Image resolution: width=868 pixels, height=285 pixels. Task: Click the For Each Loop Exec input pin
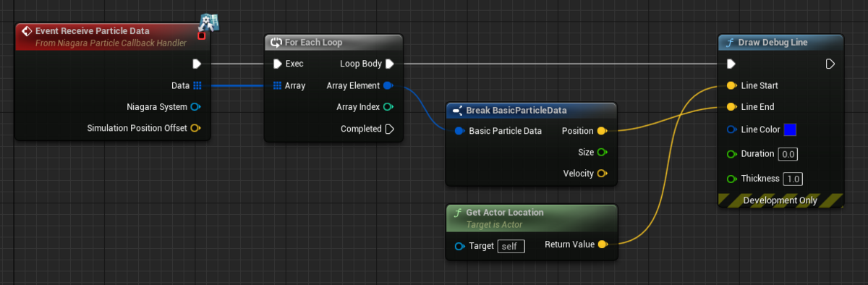click(x=277, y=64)
